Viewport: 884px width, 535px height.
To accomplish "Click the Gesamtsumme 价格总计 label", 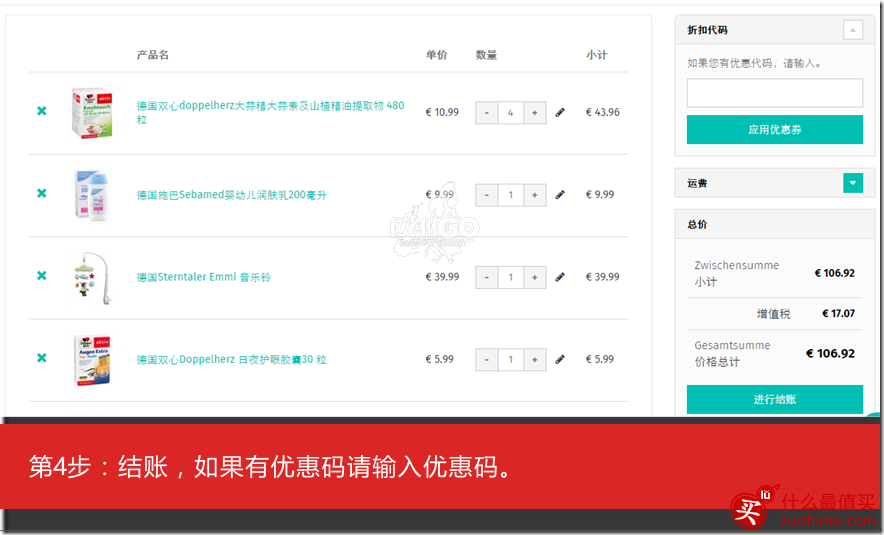I will (x=732, y=353).
